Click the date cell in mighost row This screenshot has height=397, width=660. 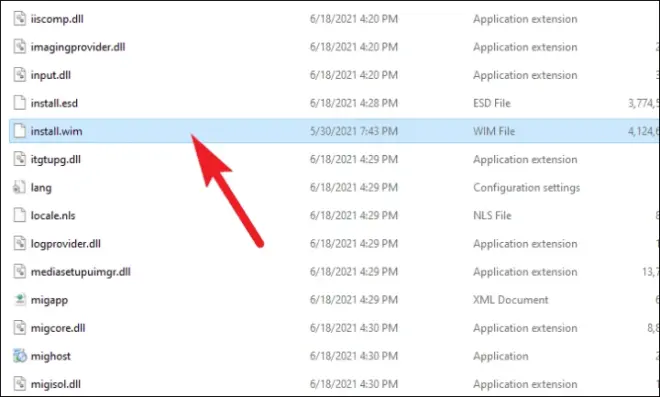[354, 356]
